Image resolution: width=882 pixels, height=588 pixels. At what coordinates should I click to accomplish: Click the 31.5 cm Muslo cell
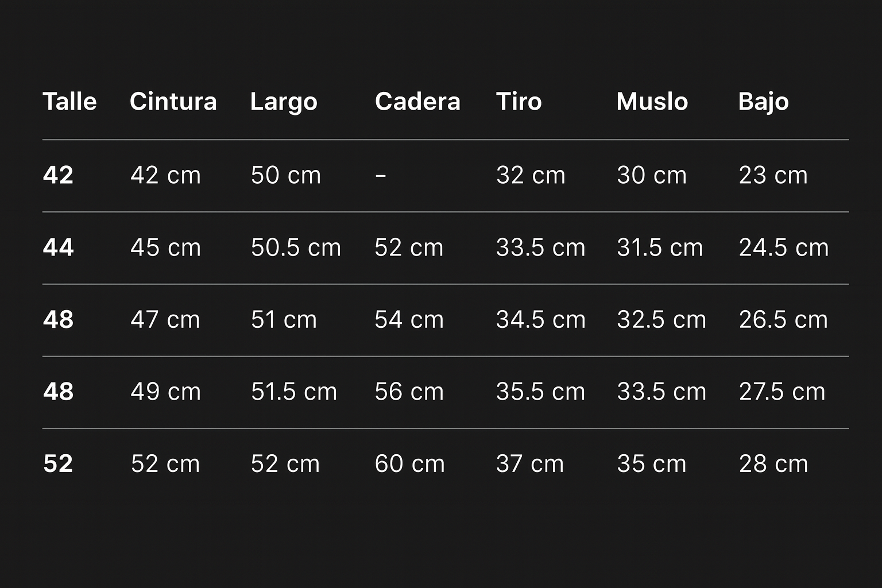660,247
